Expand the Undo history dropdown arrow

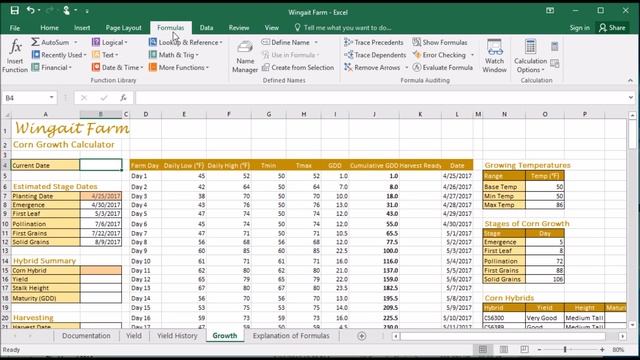(x=39, y=11)
